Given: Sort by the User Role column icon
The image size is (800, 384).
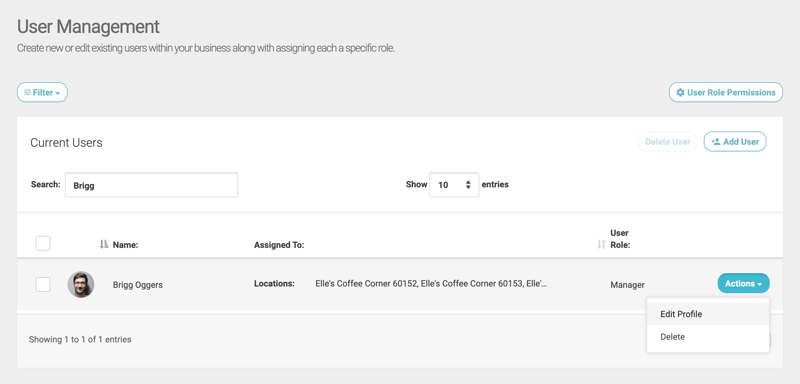Looking at the screenshot, I should point(602,244).
